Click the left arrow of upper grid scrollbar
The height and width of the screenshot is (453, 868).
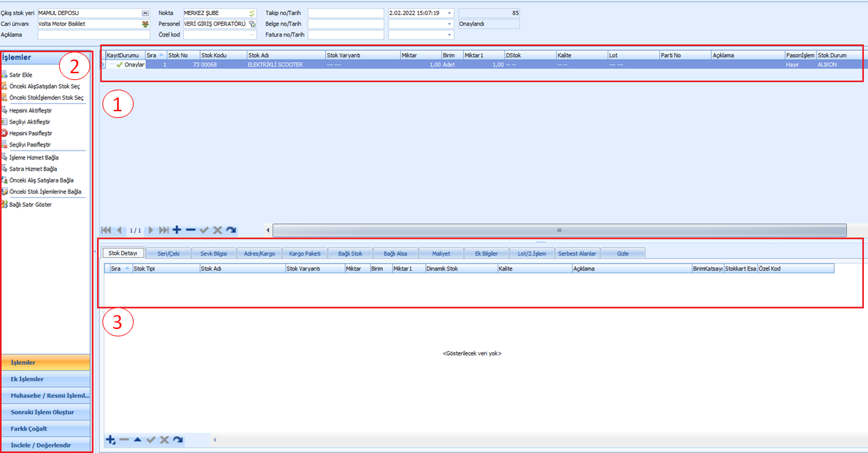coord(267,230)
